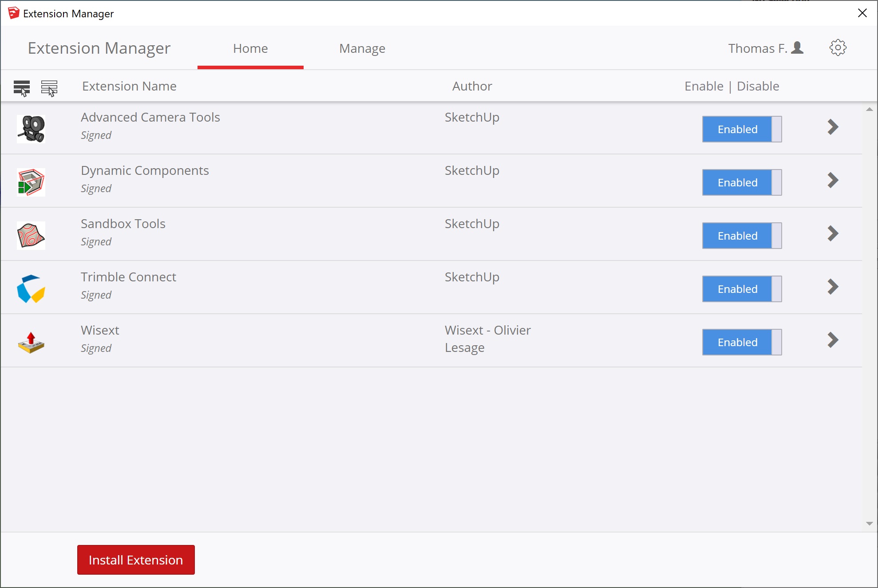
Task: Open settings with the gear icon
Action: (838, 47)
